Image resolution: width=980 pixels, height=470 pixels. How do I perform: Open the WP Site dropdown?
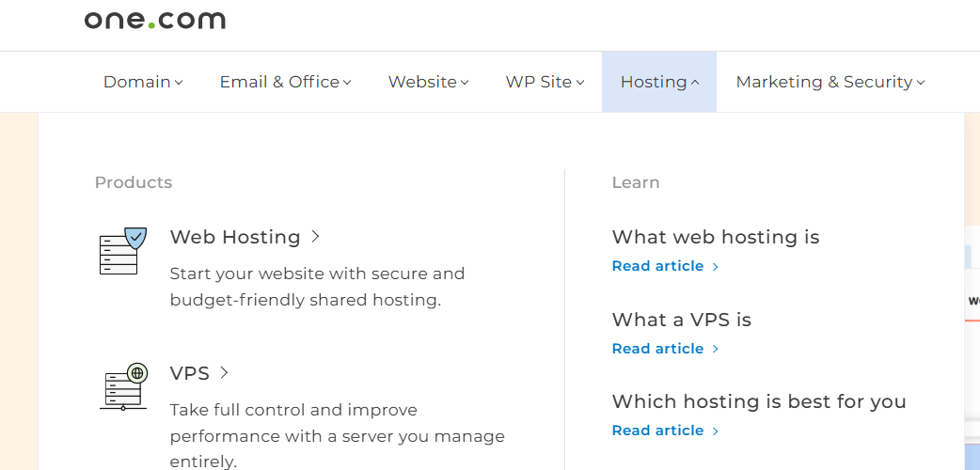coord(545,82)
